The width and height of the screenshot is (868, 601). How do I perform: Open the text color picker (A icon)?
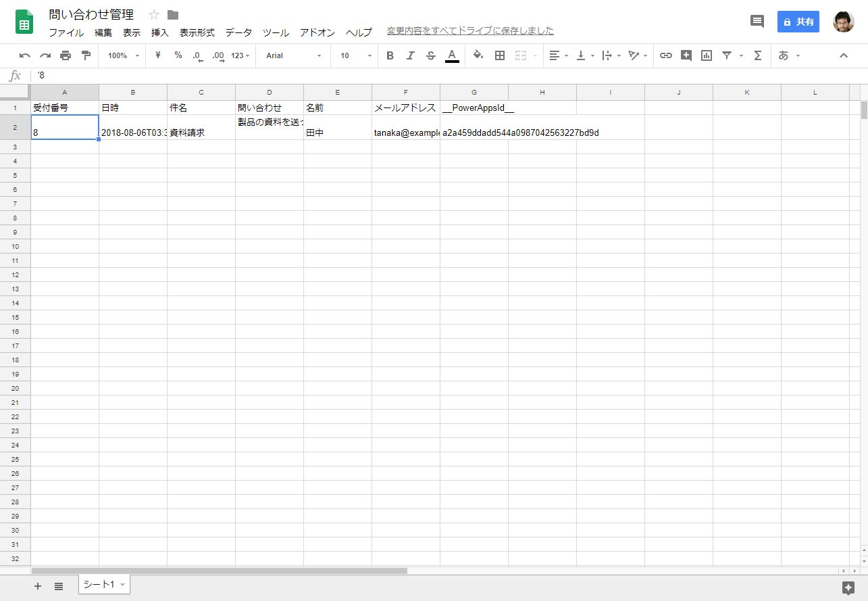point(453,55)
